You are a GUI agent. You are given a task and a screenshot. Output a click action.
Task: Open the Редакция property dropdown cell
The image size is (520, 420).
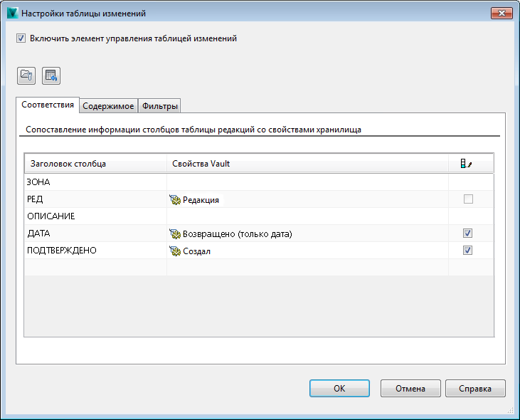(307, 199)
